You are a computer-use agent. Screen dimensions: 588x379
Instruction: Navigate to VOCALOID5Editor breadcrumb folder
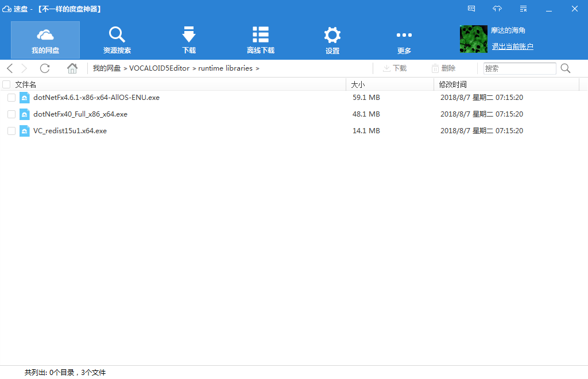point(160,68)
